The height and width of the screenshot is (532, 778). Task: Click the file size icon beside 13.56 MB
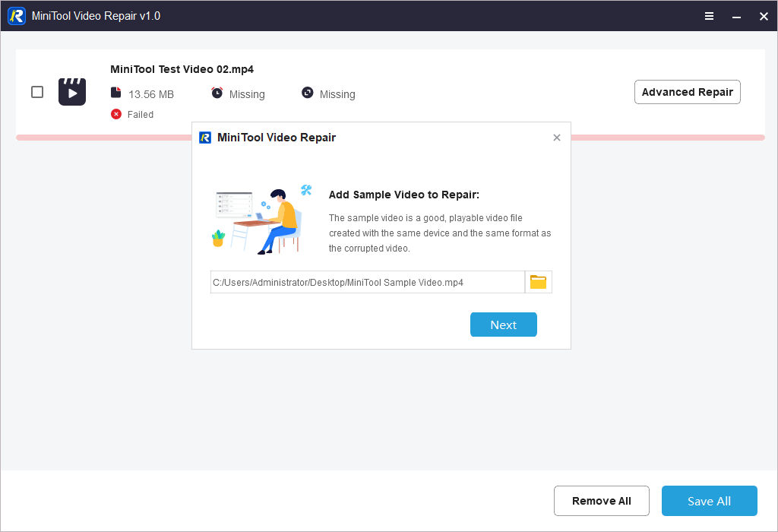[115, 93]
